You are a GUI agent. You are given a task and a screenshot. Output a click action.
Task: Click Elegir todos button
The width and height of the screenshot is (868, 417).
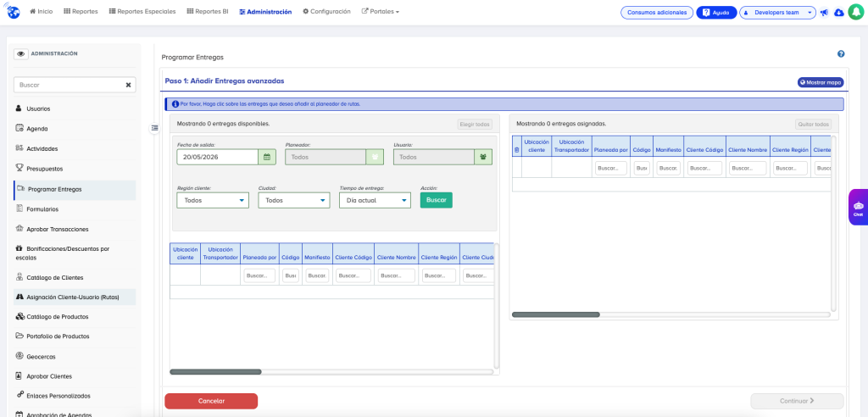pos(475,124)
